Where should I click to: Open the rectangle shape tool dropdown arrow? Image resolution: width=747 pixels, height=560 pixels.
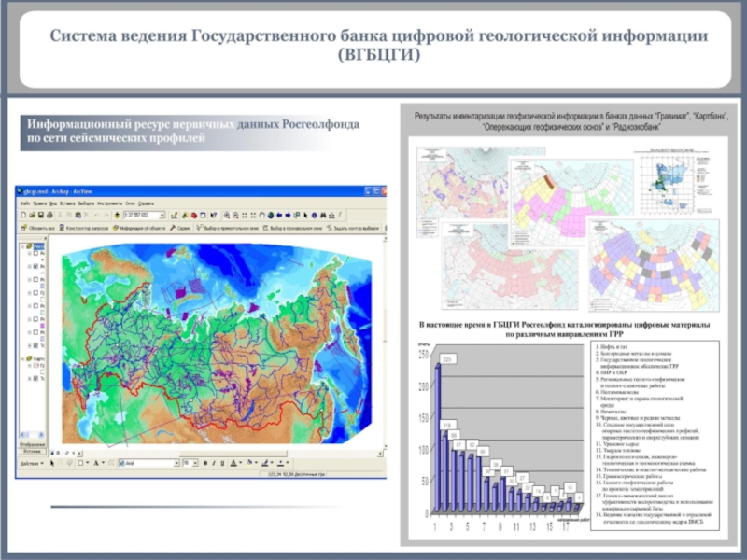[x=88, y=463]
